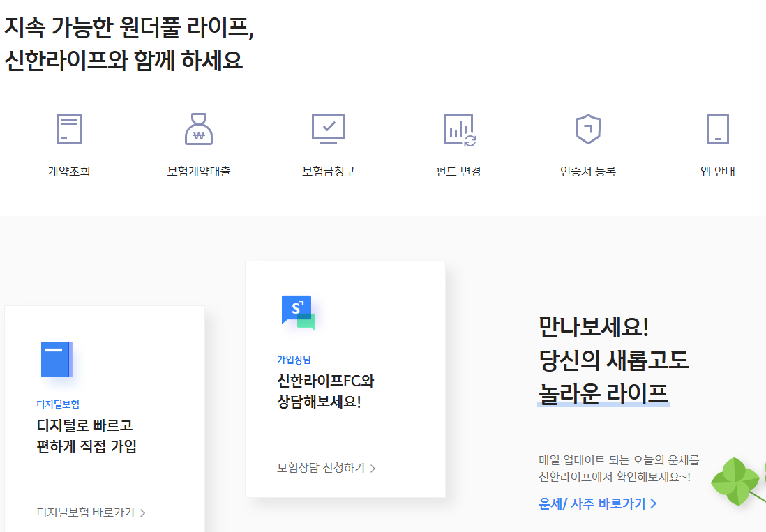
Task: Open the 계약조회 label
Action: pos(69,172)
